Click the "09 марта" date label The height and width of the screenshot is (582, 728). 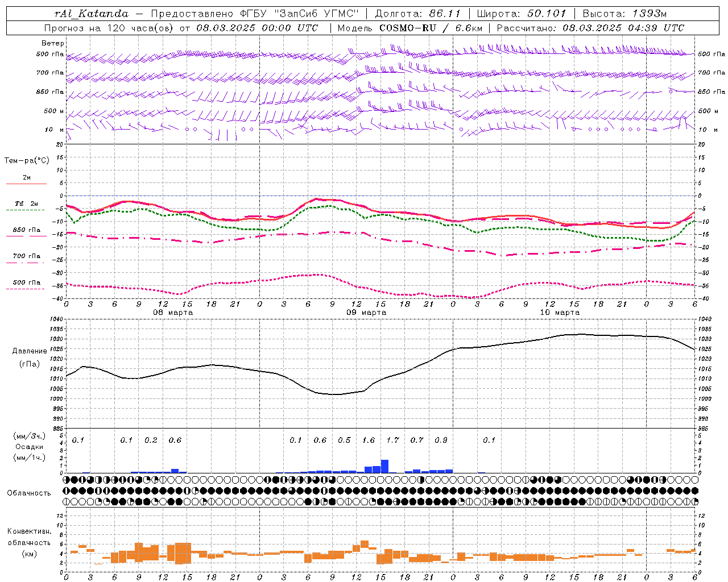click(366, 312)
